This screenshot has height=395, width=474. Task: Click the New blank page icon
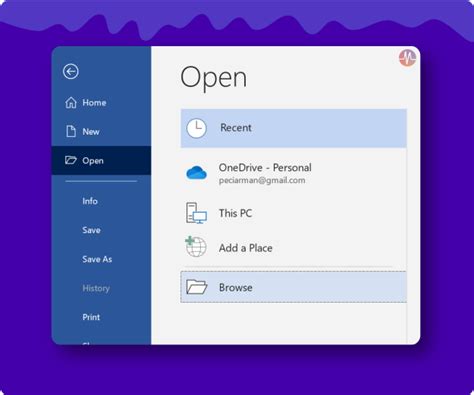71,131
